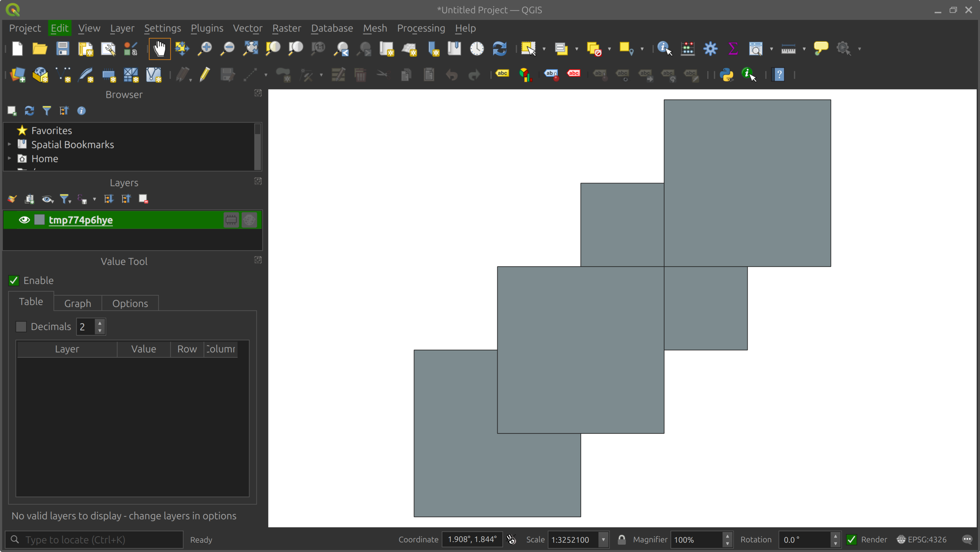The image size is (980, 552).
Task: Click Filter Browser funnel icon
Action: (x=47, y=111)
